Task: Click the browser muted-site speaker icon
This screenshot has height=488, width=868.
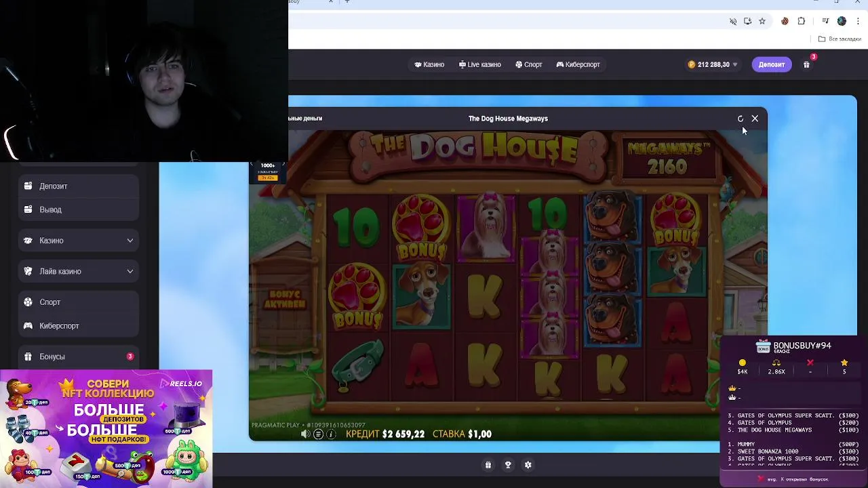Action: [733, 21]
